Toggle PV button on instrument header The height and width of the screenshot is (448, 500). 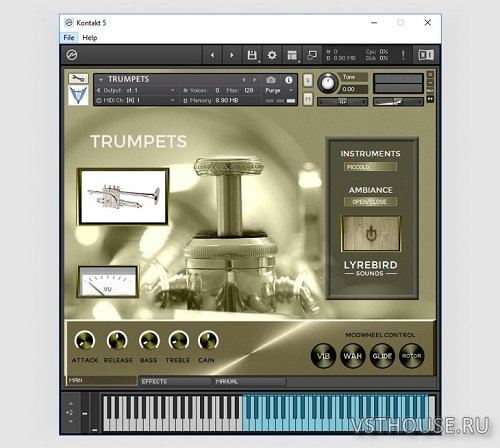tap(430, 99)
